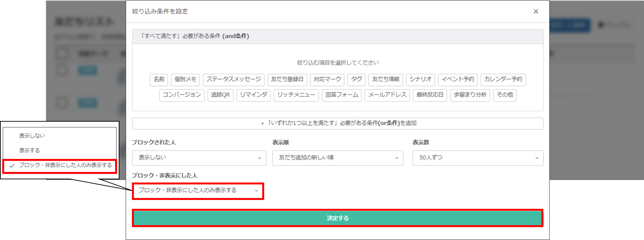
Task: Choose 表示しない in the popup list
Action: coord(32,136)
